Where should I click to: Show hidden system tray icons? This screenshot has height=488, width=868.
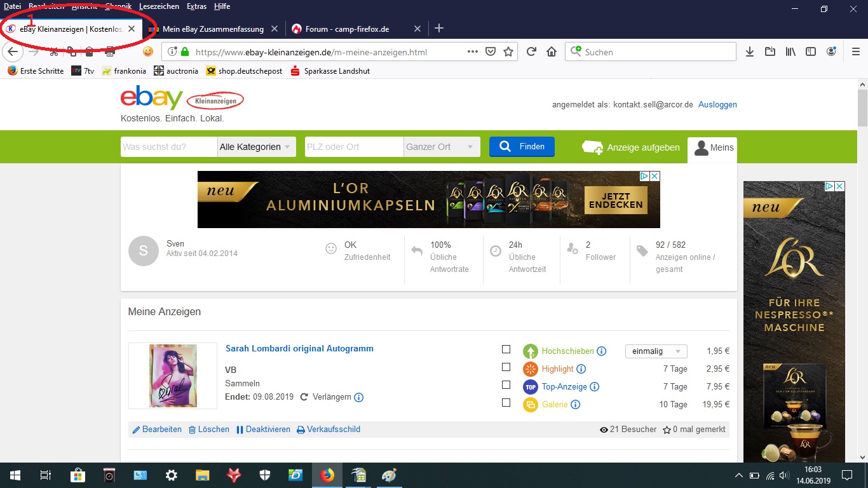[738, 475]
